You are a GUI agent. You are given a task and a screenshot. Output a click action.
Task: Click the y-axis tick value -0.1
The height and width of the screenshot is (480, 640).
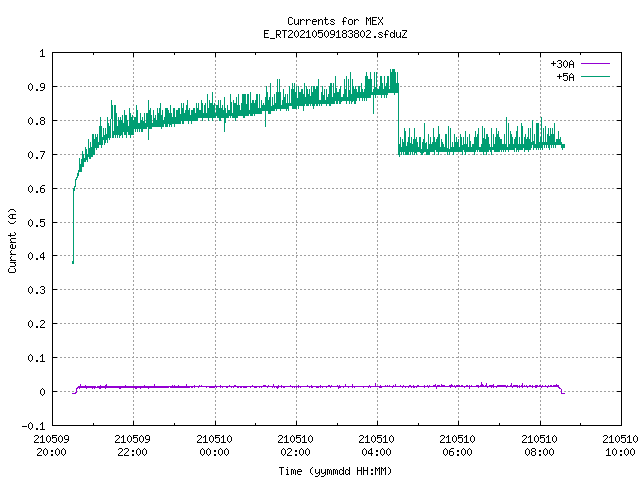[x=33, y=426]
